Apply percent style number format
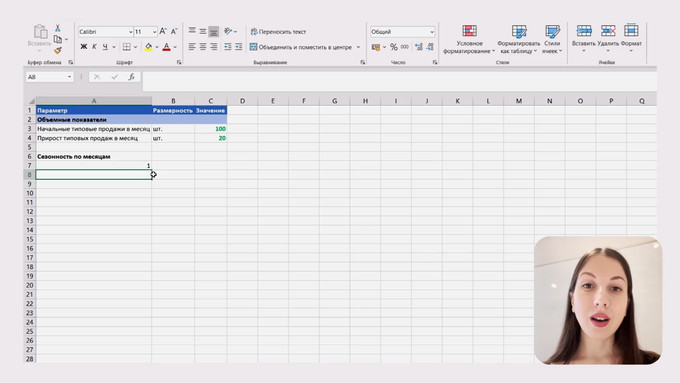The image size is (680, 383). [x=393, y=47]
